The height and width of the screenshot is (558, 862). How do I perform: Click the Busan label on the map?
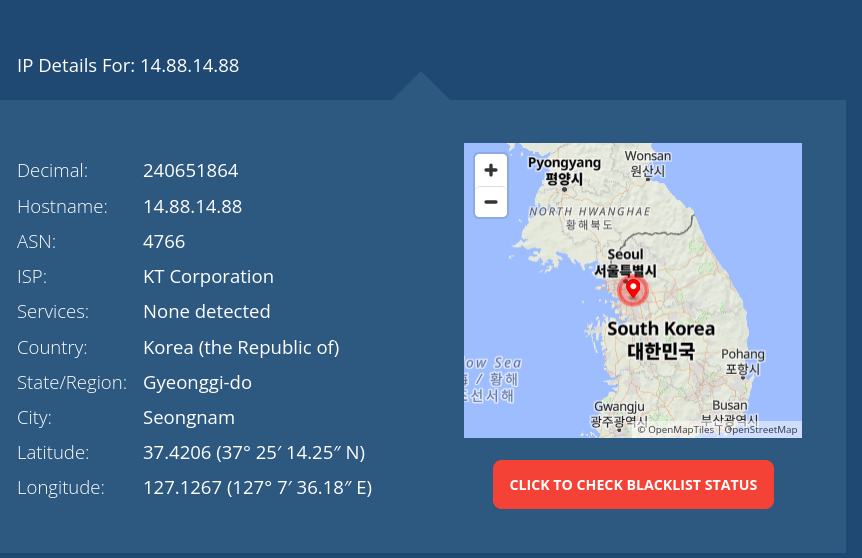click(729, 406)
